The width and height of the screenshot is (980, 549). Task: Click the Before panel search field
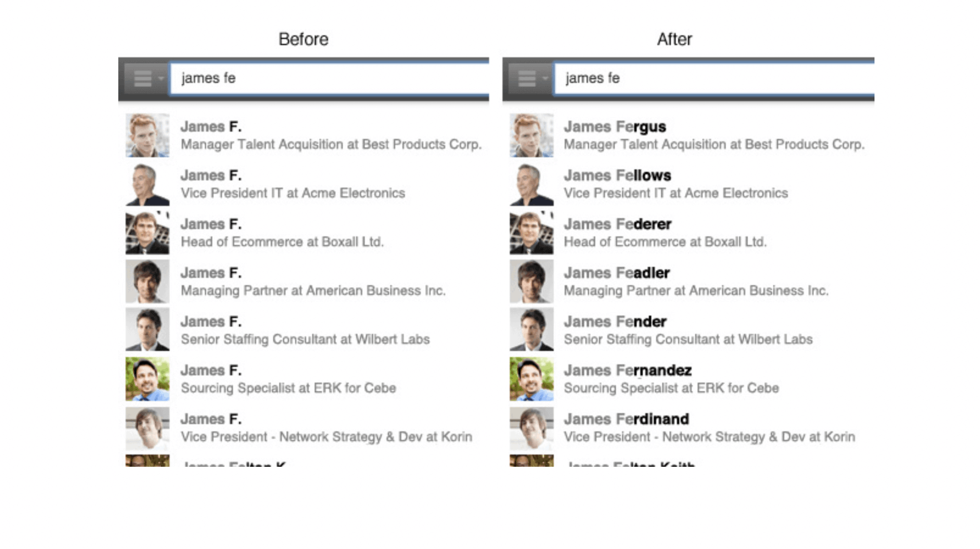click(x=329, y=79)
